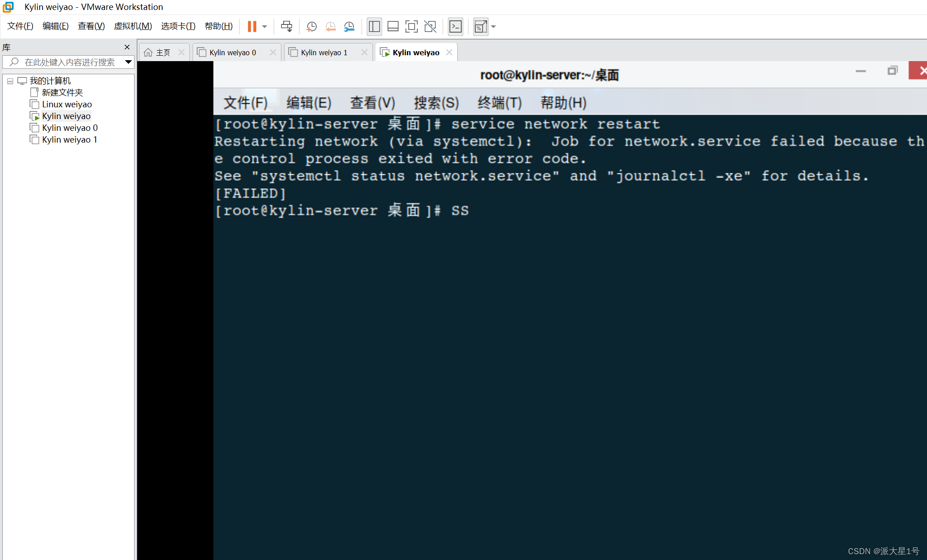
Task: Open the console view terminal icon
Action: tap(455, 27)
